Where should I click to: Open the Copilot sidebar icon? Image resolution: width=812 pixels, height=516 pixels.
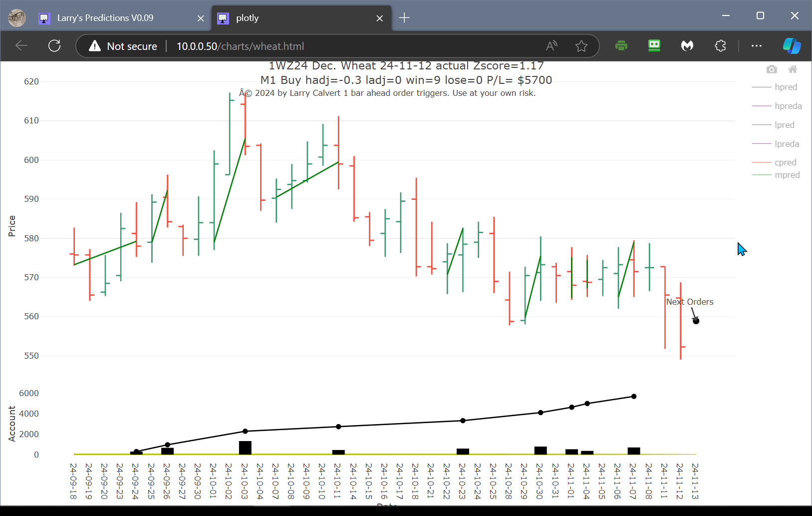(x=792, y=46)
